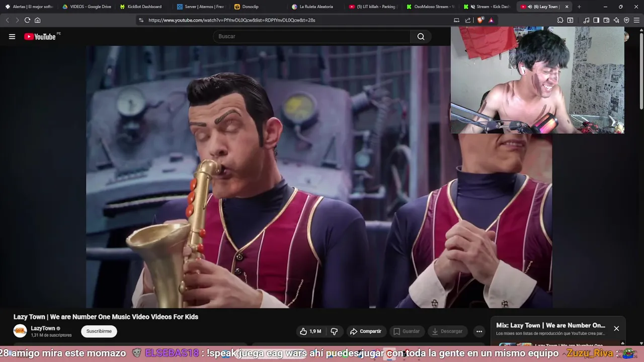Image resolution: width=644 pixels, height=362 pixels.
Task: Click the YouTube search magnifier button
Action: click(421, 36)
